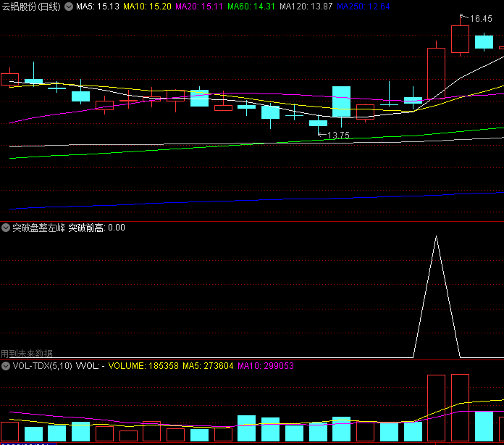Click the VOLUME: 185358 value

coord(143,366)
